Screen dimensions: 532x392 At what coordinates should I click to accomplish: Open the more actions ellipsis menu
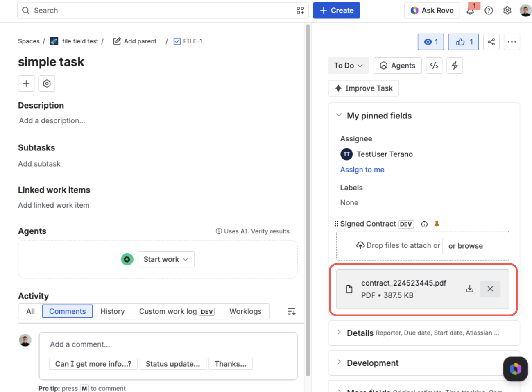(512, 42)
